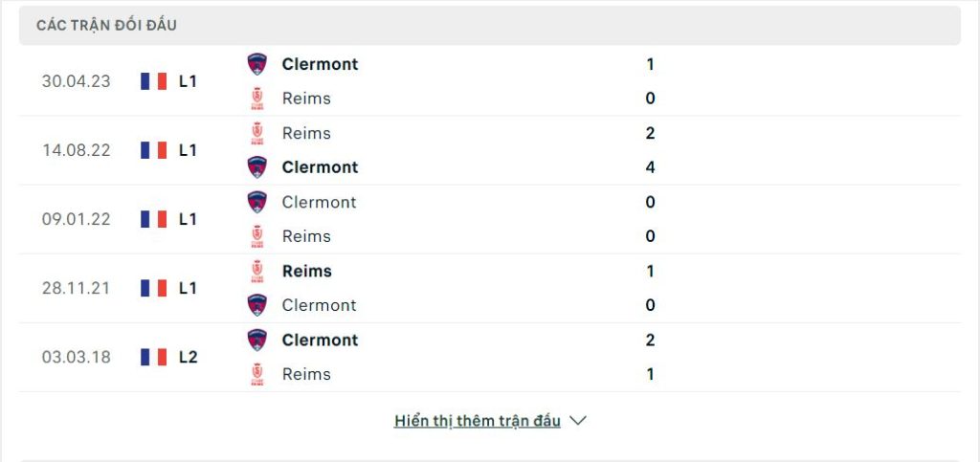This screenshot has width=980, height=462.
Task: Click Clermont crest in 30.04.23 match
Action: 256,64
